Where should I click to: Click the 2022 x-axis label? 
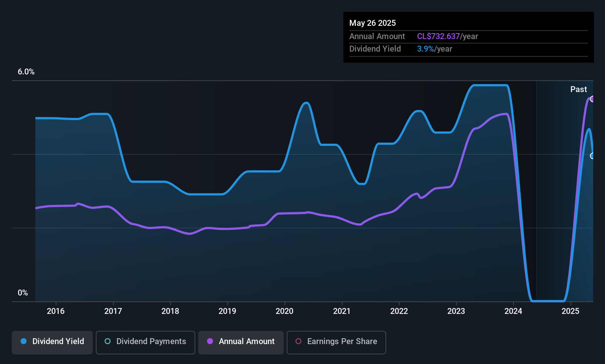tap(399, 311)
